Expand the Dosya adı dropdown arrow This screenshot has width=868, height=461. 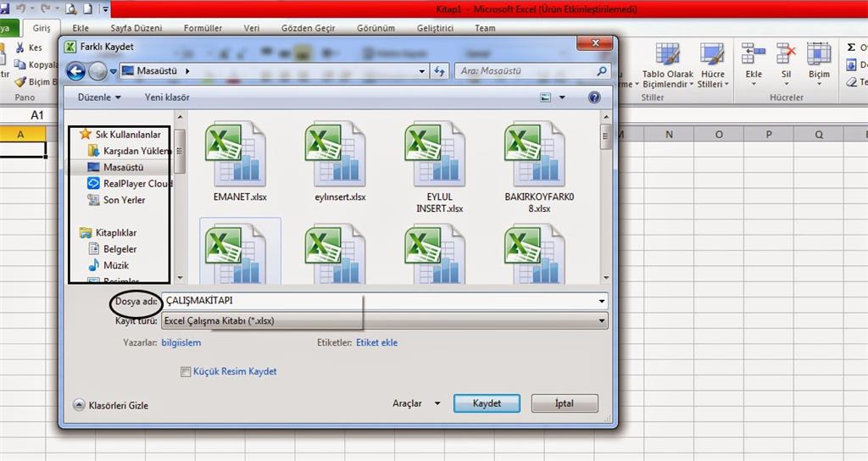coord(602,301)
